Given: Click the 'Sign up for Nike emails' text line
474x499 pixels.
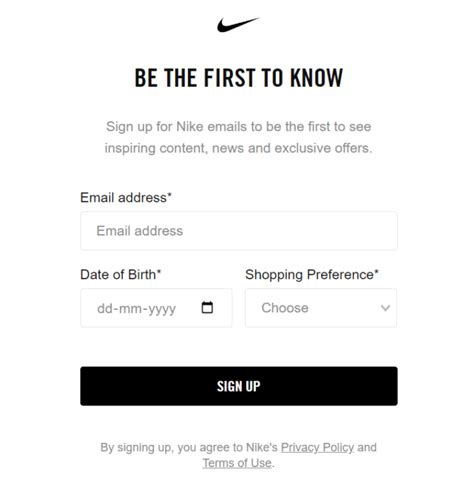Looking at the screenshot, I should click(x=239, y=127).
